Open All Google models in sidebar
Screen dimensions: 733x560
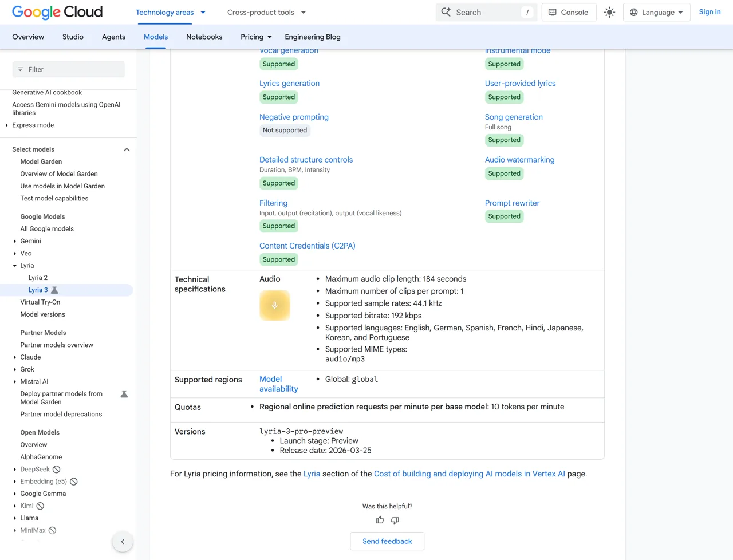(x=47, y=229)
